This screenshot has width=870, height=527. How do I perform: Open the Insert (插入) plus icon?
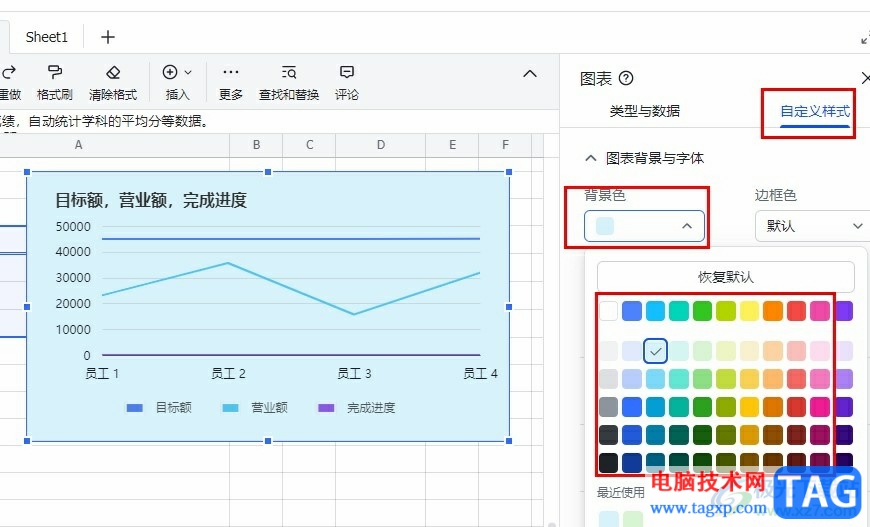tap(170, 72)
